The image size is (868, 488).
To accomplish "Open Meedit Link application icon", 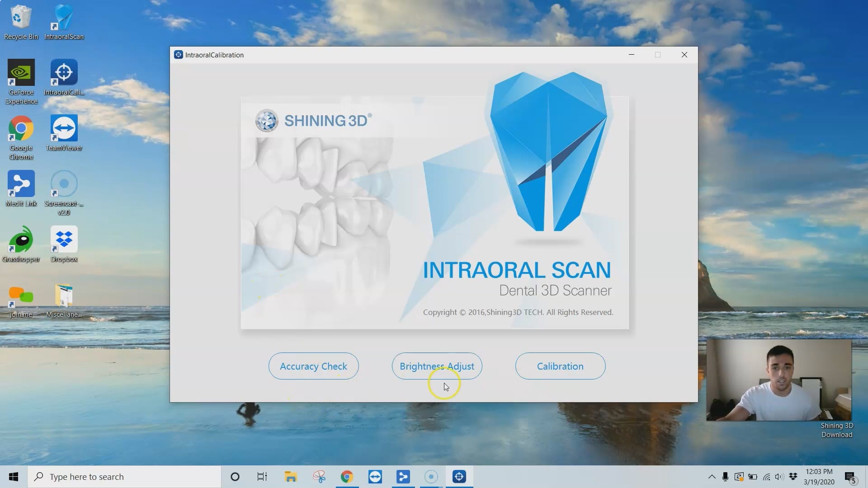I will coord(21,185).
